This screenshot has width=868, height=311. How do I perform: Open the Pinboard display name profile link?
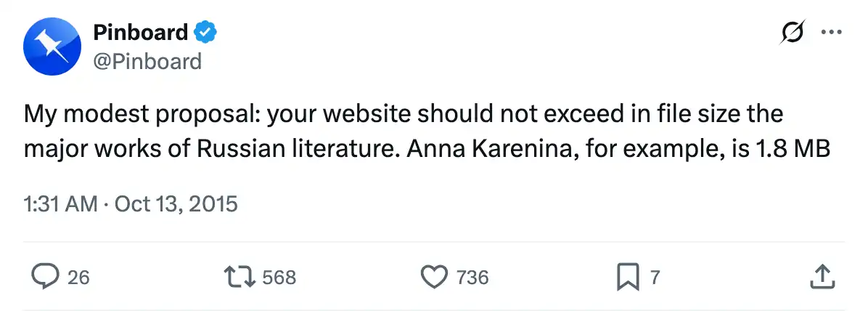coord(141,33)
